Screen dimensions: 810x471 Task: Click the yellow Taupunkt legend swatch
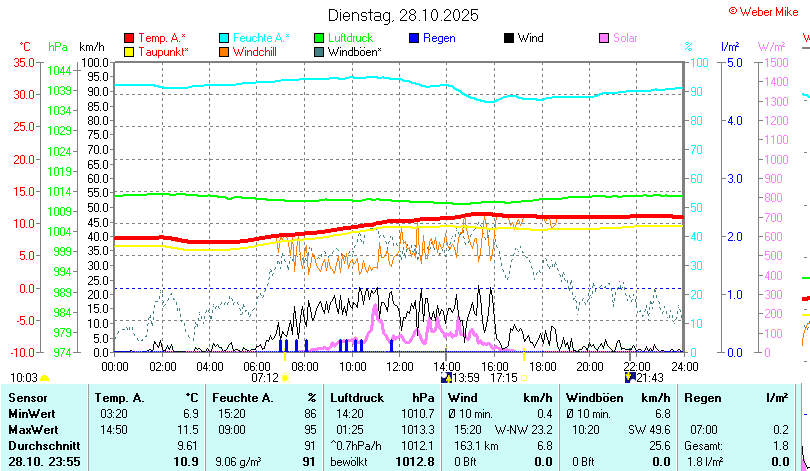click(129, 51)
